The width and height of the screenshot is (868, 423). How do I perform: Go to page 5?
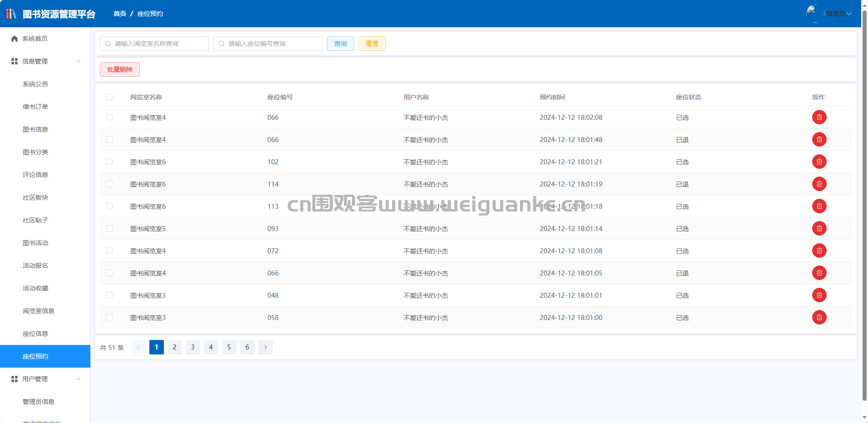click(229, 347)
